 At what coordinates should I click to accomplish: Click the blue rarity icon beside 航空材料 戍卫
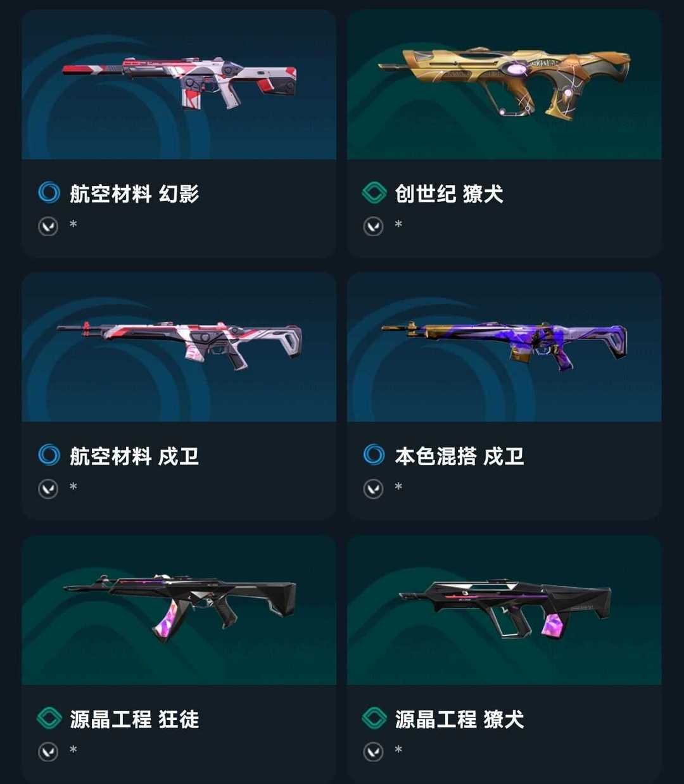click(x=49, y=455)
